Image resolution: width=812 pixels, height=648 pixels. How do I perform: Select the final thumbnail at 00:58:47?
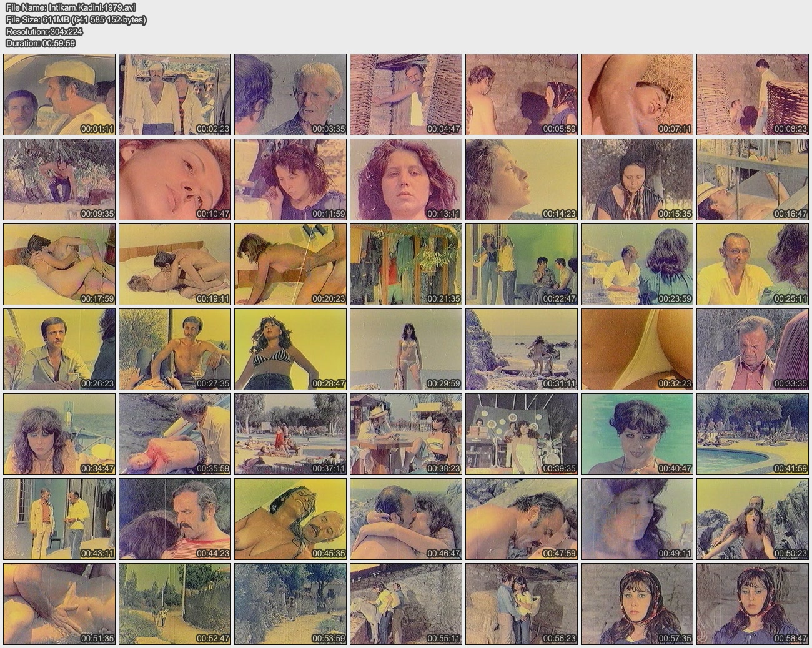[753, 604]
